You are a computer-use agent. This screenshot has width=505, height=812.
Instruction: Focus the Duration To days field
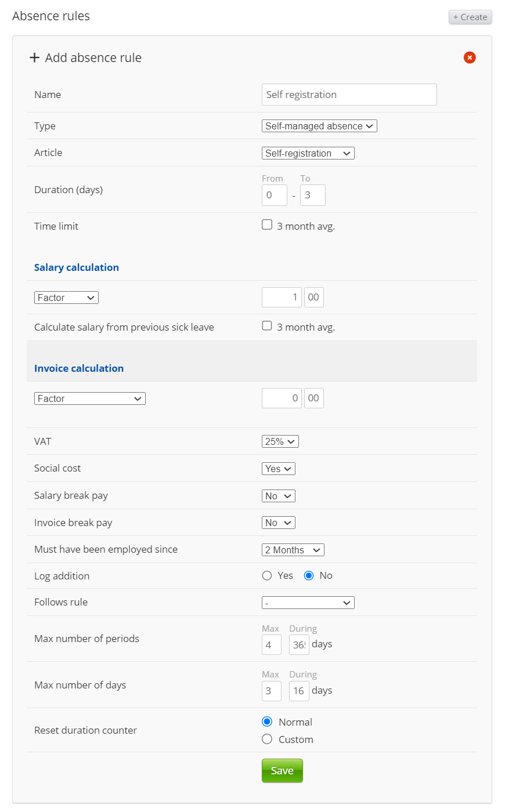coord(312,195)
